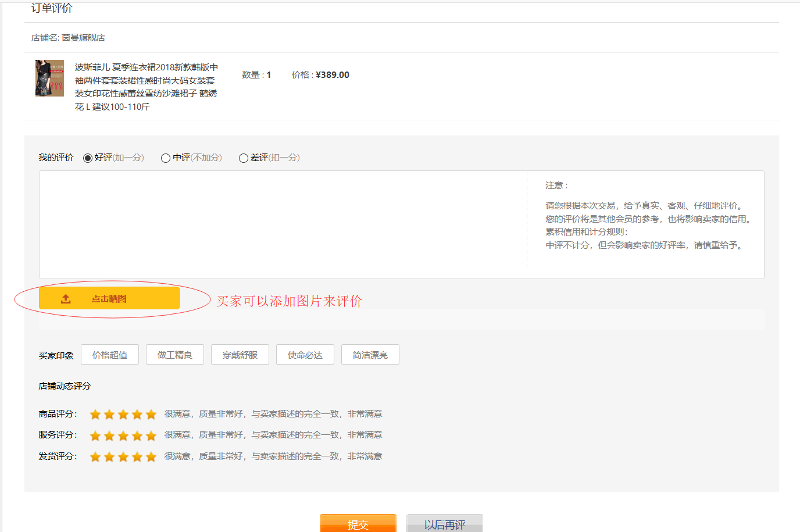
Task: Click the 以后再评 review later button
Action: click(x=445, y=523)
